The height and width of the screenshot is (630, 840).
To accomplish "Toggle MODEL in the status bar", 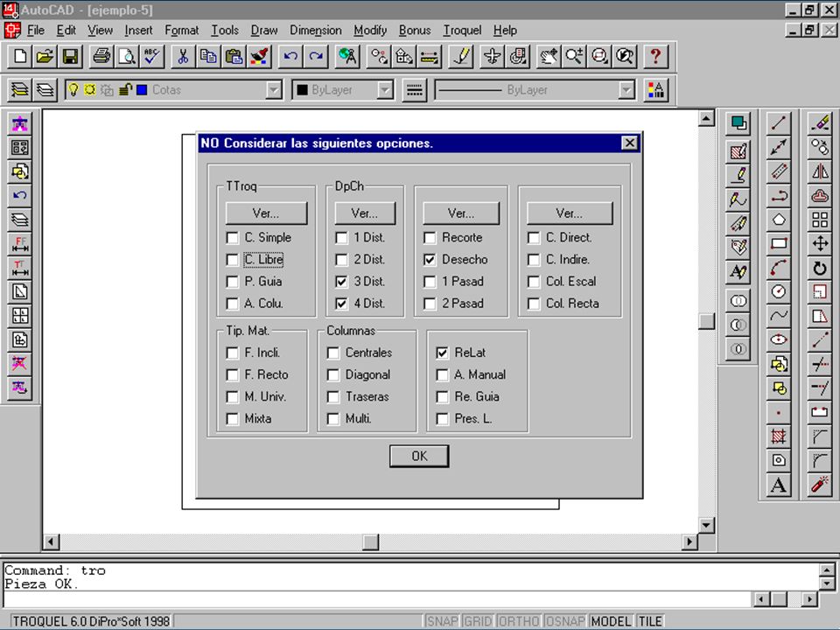I will [611, 621].
